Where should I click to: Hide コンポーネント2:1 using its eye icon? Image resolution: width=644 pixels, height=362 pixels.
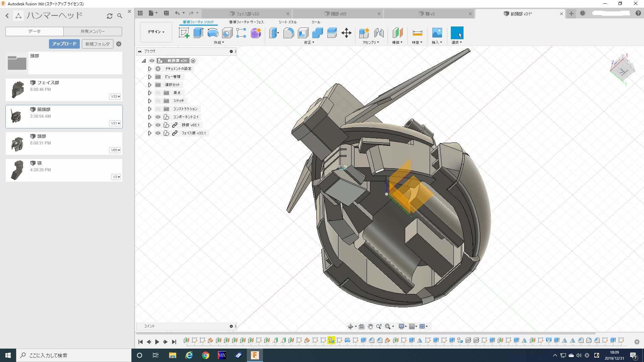158,117
